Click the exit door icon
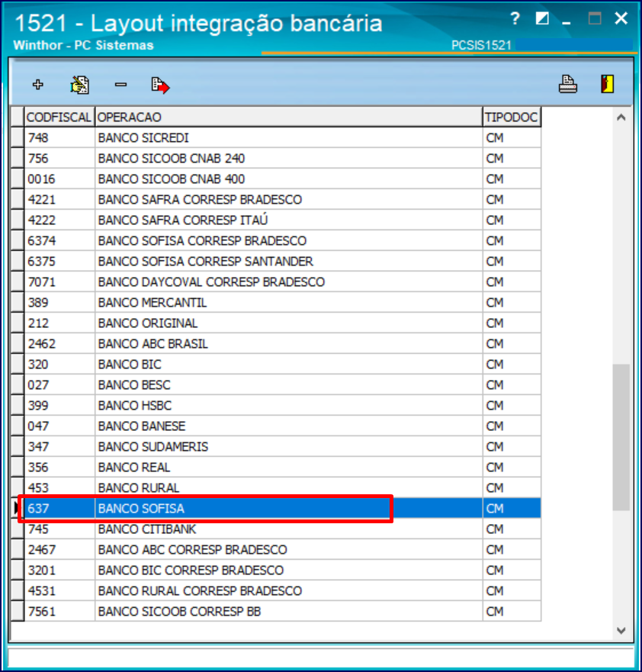Screen dimensions: 642x672 coord(608,84)
